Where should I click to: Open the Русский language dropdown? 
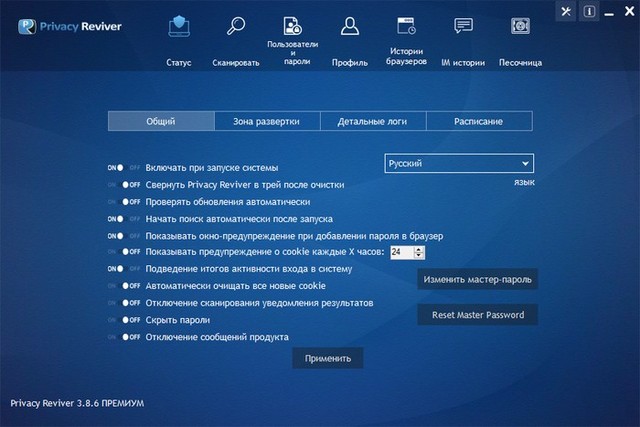point(459,163)
